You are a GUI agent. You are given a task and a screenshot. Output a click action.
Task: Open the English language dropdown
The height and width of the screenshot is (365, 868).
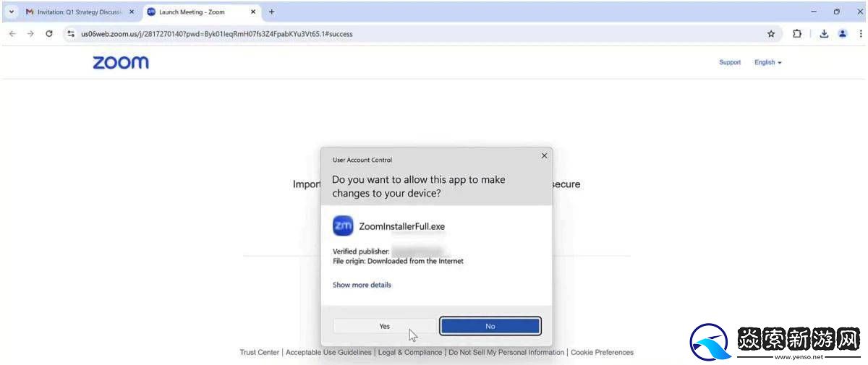coord(768,62)
